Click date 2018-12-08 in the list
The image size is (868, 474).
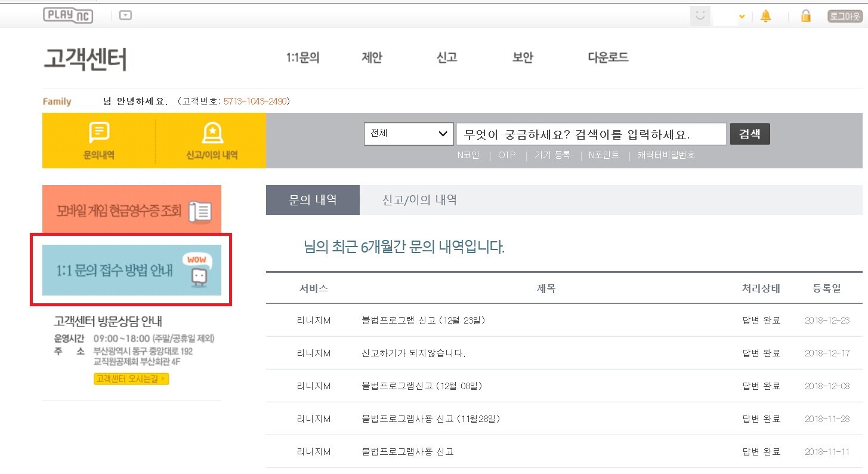tap(827, 386)
